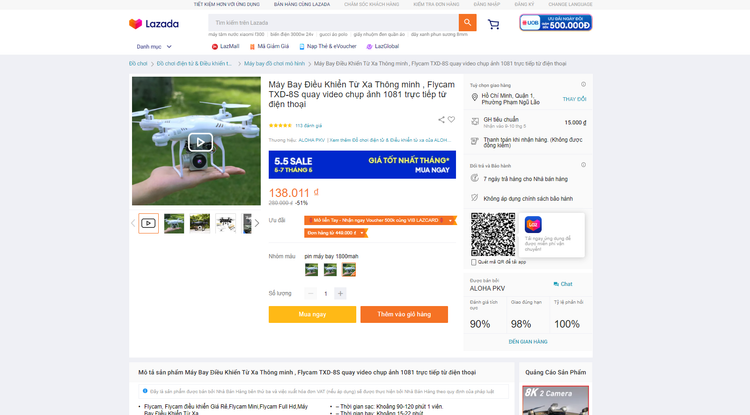Click Đến gian hàng store link
The height and width of the screenshot is (415, 750).
528,341
